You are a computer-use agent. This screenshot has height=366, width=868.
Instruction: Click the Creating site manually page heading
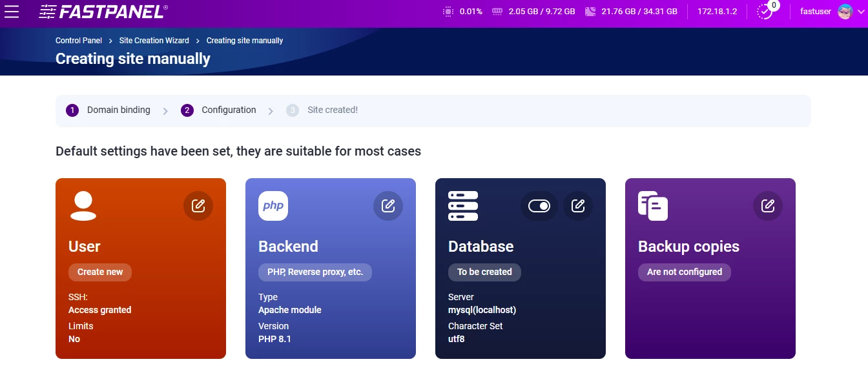pos(133,59)
